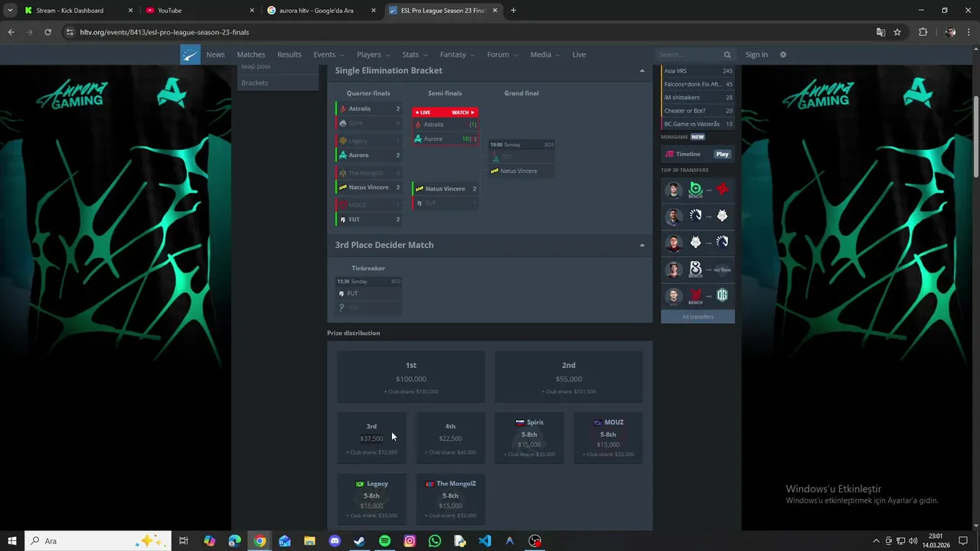980x551 pixels.
Task: Open the Extensions puzzle icon
Action: [x=923, y=32]
